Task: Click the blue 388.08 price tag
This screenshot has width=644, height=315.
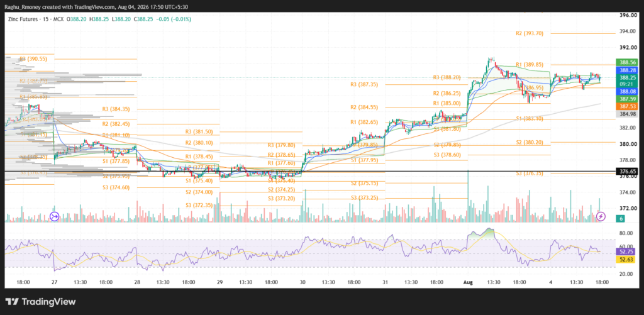Action: pyautogui.click(x=628, y=91)
